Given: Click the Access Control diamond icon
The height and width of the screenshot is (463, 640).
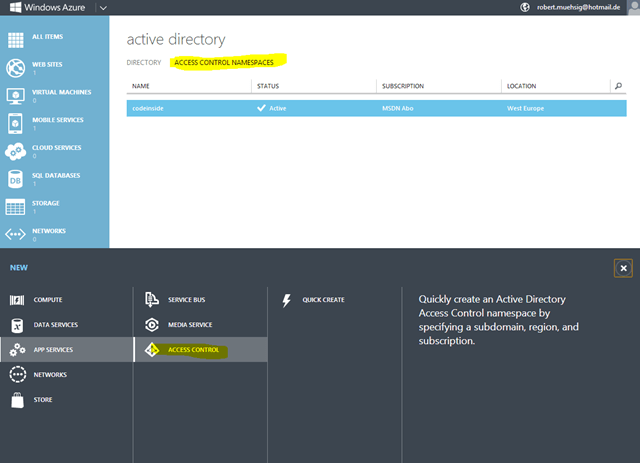Looking at the screenshot, I should [152, 350].
